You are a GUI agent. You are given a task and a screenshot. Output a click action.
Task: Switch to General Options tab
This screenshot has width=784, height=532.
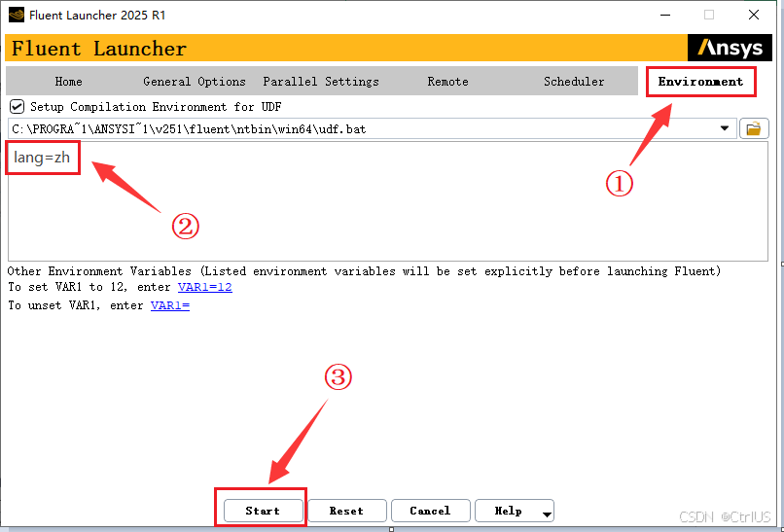[x=194, y=82]
